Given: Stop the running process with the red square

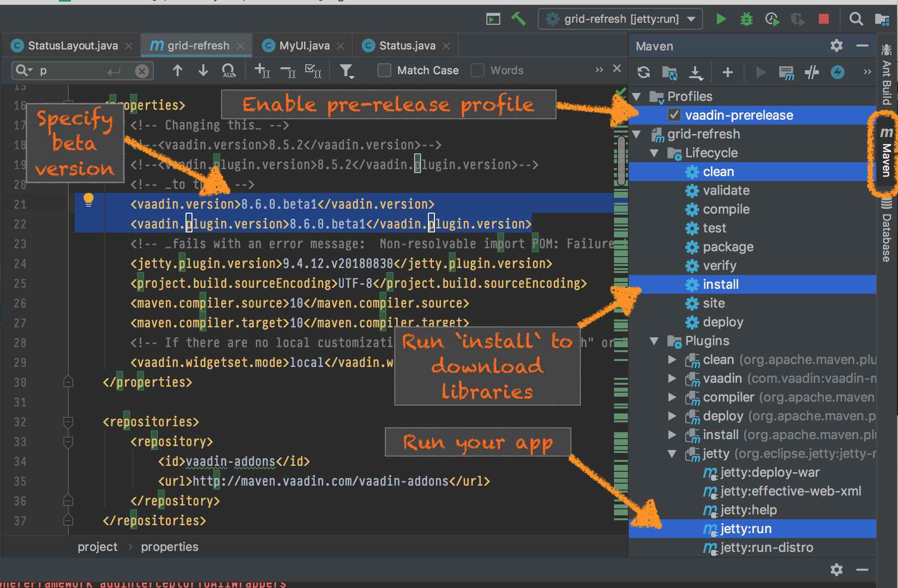Looking at the screenshot, I should click(823, 19).
